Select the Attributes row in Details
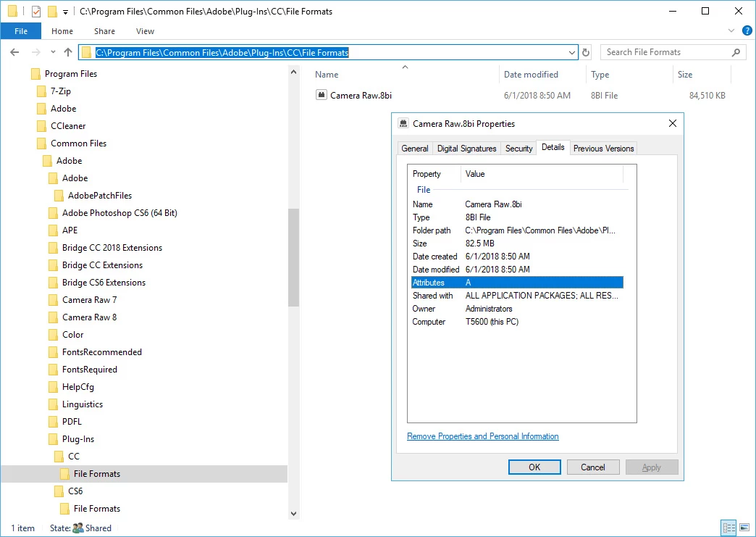The width and height of the screenshot is (756, 537). point(517,282)
